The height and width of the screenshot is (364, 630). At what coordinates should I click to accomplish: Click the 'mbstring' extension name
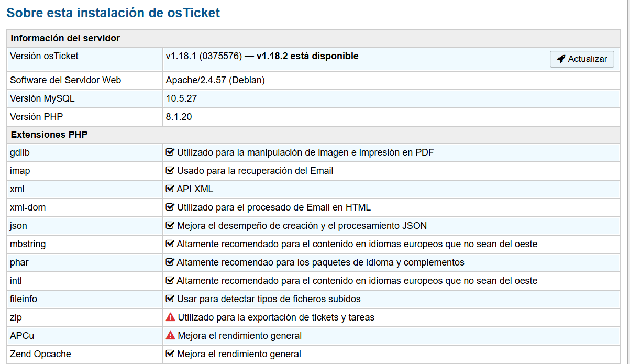point(28,244)
